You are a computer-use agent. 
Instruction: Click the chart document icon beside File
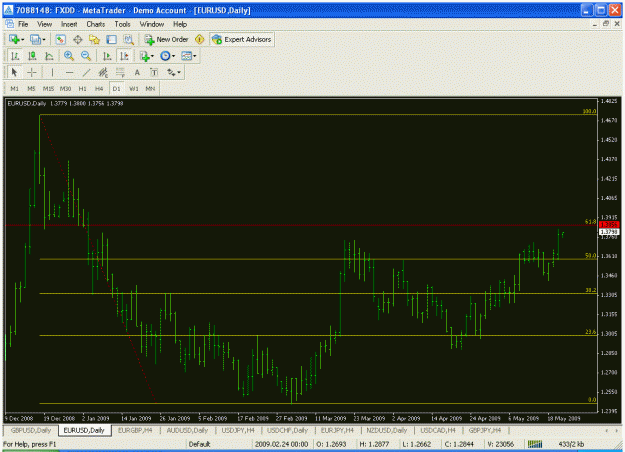9,24
